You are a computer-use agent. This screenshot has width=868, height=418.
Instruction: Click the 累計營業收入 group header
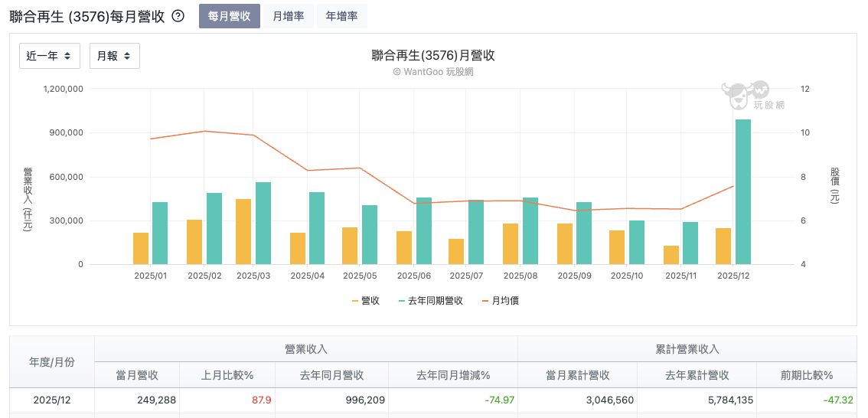click(x=687, y=349)
